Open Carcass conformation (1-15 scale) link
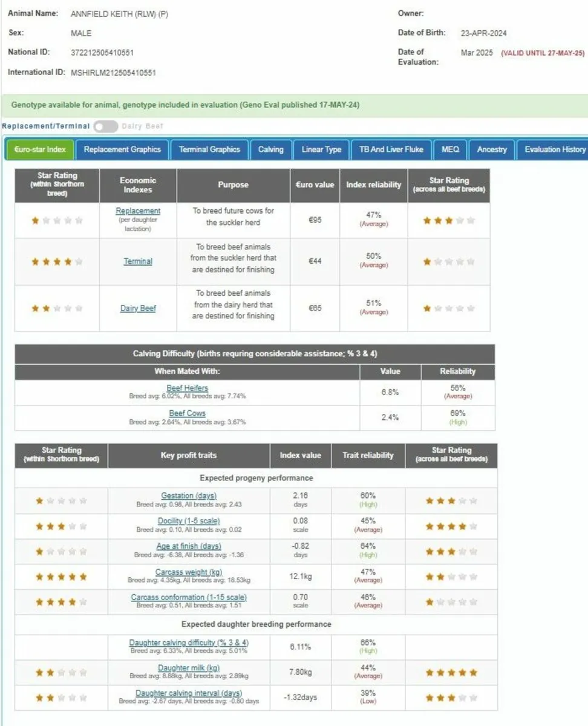Screen dimensions: 588x726 tap(189, 597)
